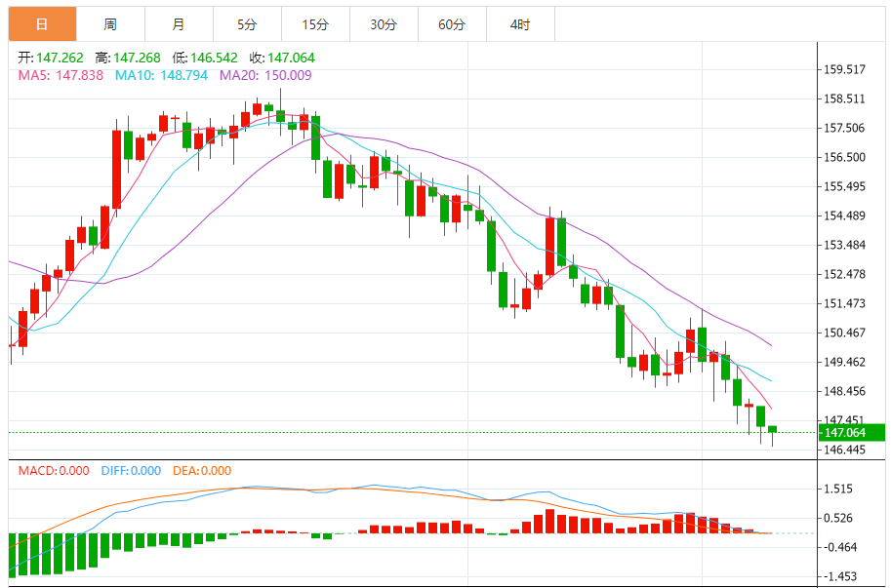Click the tallest red candle of the early rally
Image resolution: width=891 pixels, height=588 pixels.
[x=116, y=169]
